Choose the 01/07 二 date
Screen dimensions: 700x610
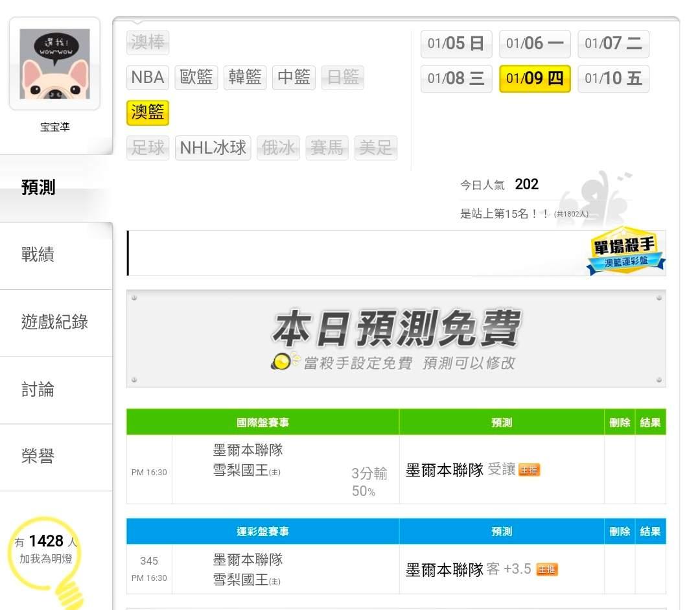(613, 44)
